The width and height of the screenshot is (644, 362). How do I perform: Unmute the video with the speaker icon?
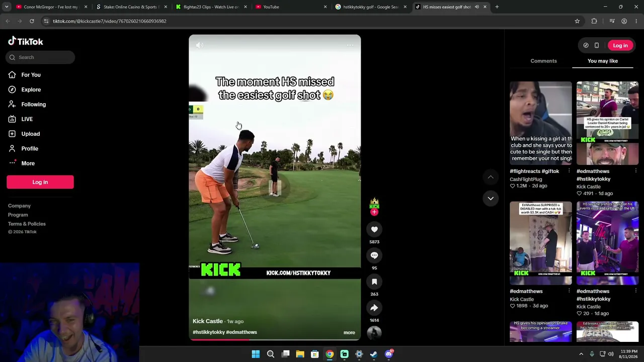[x=200, y=45]
